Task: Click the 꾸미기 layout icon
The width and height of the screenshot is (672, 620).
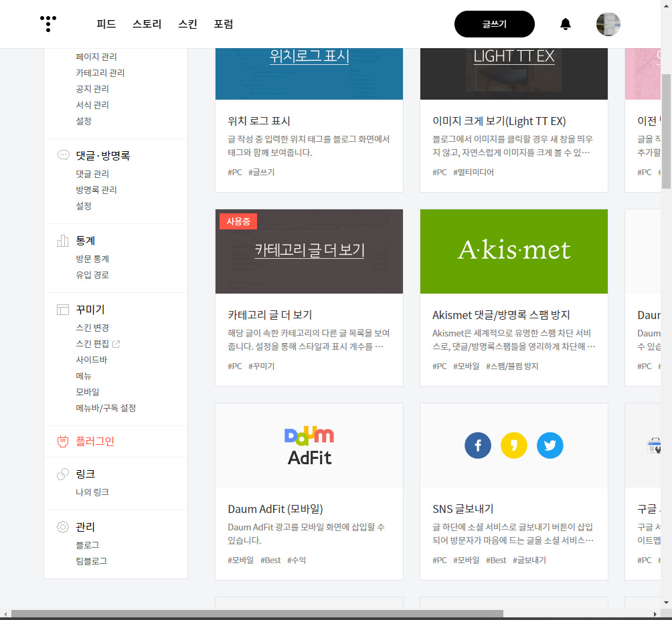Action: pos(63,309)
